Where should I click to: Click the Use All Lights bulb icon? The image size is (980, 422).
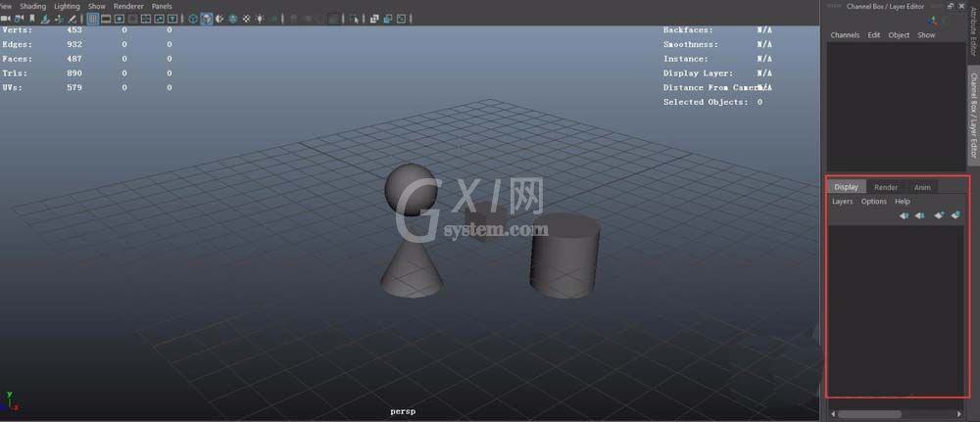(x=260, y=19)
